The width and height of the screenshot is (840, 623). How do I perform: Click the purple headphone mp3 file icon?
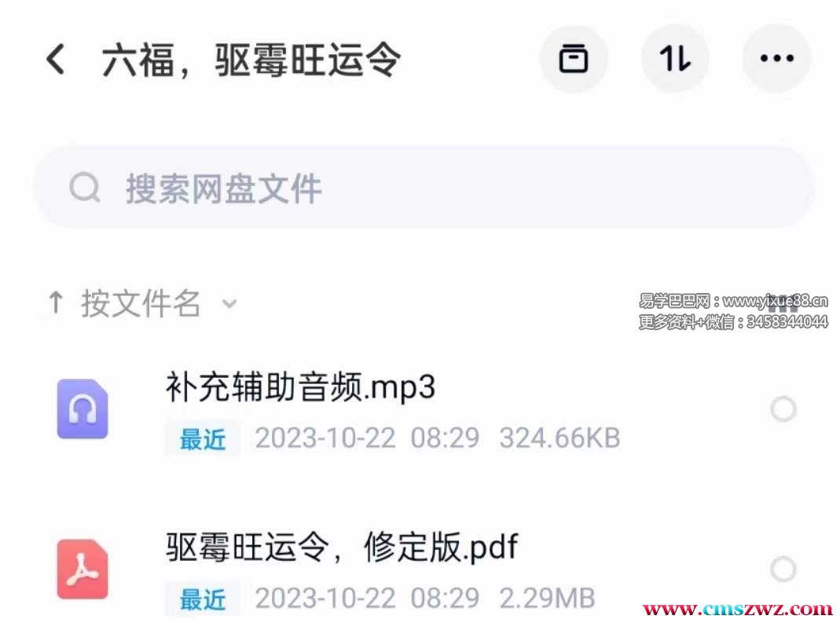pos(83,409)
